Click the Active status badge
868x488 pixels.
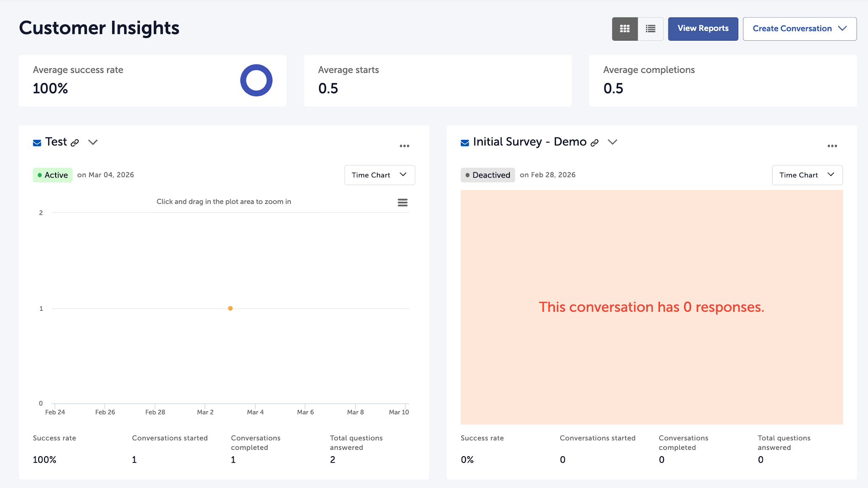click(x=53, y=175)
